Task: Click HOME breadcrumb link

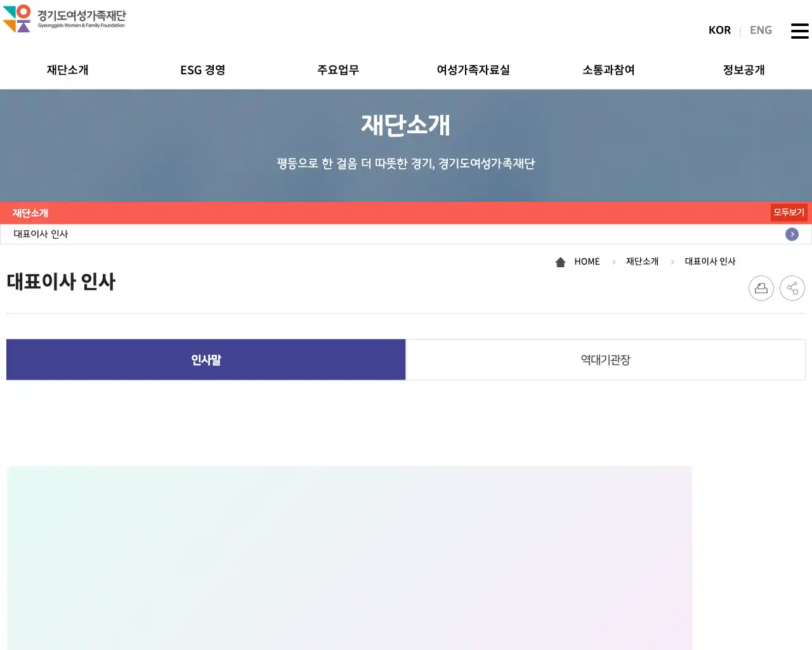Action: (587, 262)
